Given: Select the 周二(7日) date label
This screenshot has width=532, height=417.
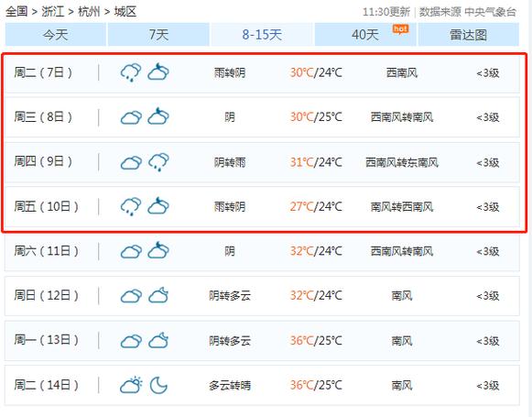Looking at the screenshot, I should click(43, 72).
